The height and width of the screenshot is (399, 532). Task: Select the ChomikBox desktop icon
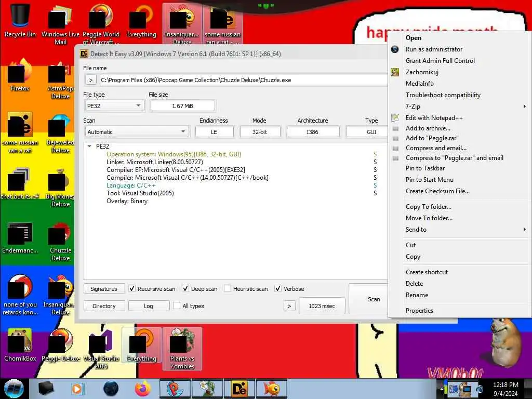point(20,345)
